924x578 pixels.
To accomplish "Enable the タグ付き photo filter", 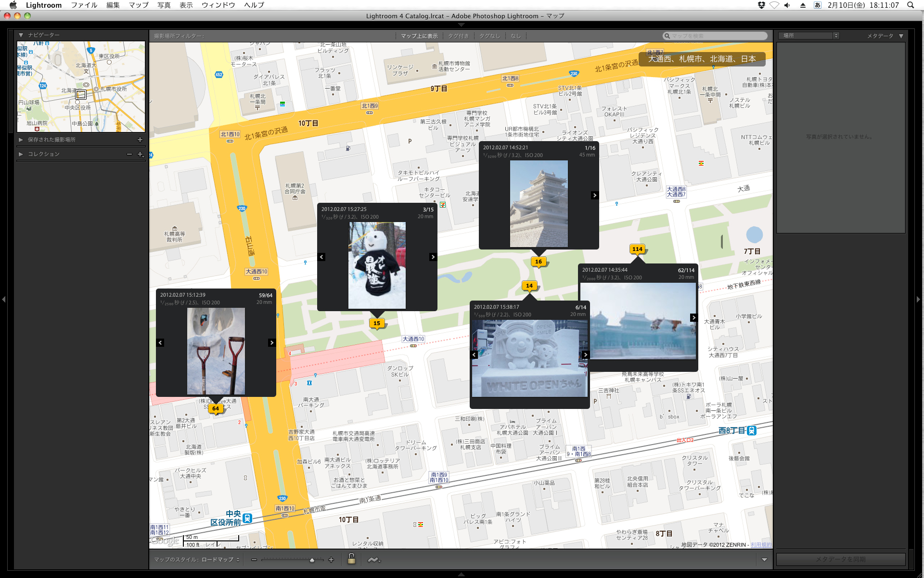I will coord(458,35).
